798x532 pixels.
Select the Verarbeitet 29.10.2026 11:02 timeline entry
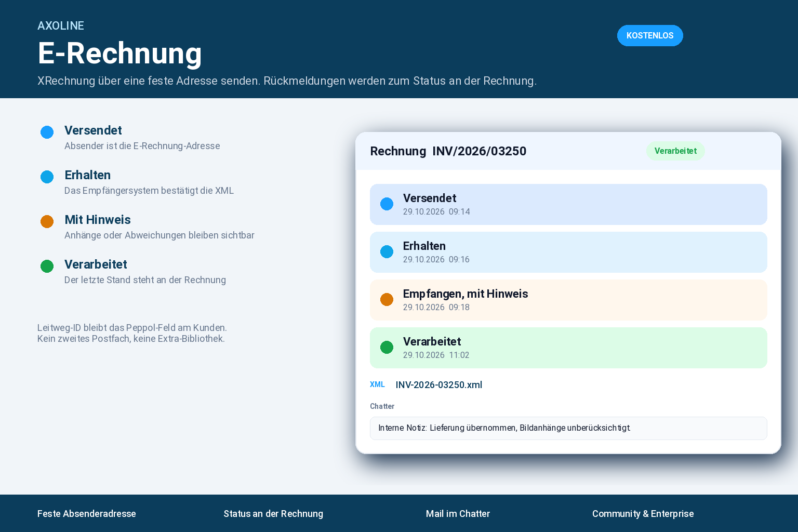[568, 348]
